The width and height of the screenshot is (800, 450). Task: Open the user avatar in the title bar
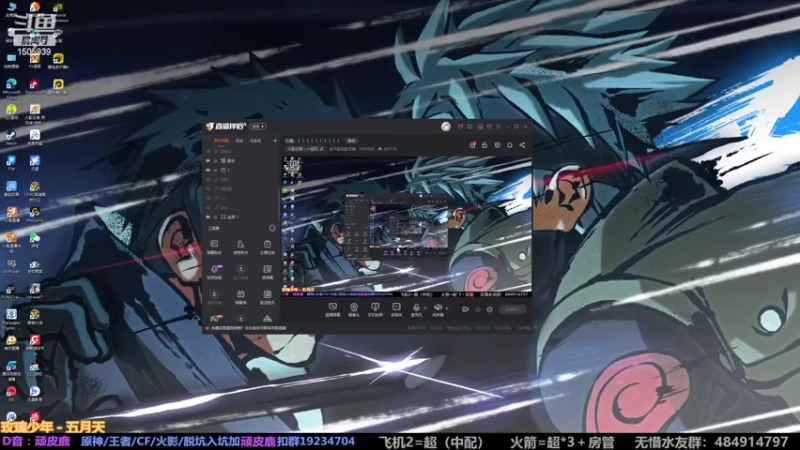(x=446, y=127)
